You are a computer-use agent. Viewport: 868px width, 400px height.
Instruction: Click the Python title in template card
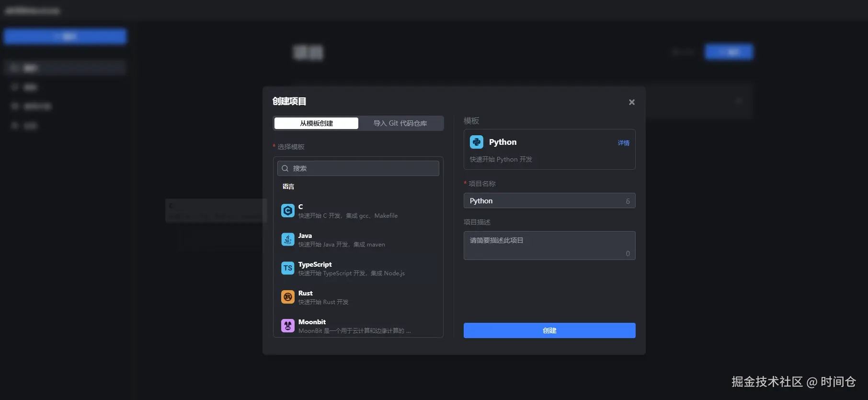pos(503,142)
